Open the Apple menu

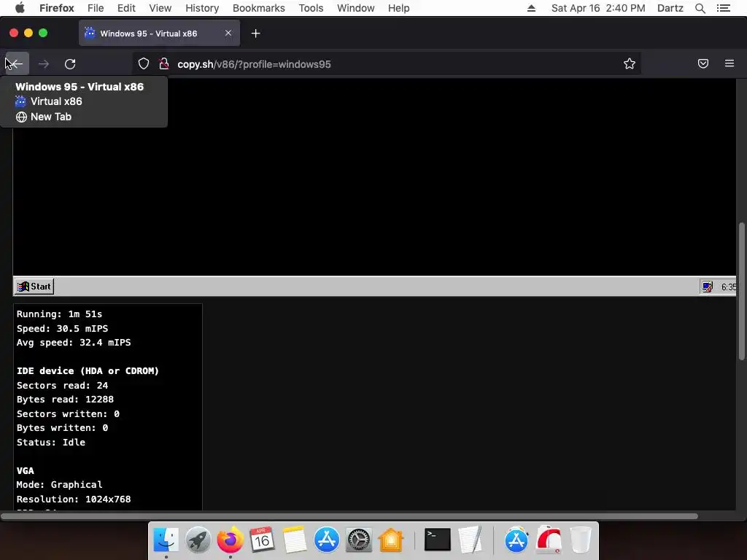click(x=20, y=8)
